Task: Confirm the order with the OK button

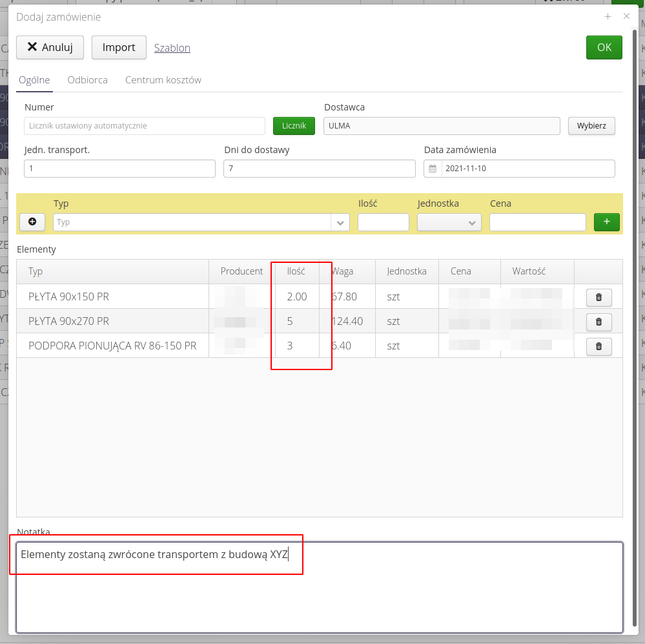Action: tap(604, 47)
